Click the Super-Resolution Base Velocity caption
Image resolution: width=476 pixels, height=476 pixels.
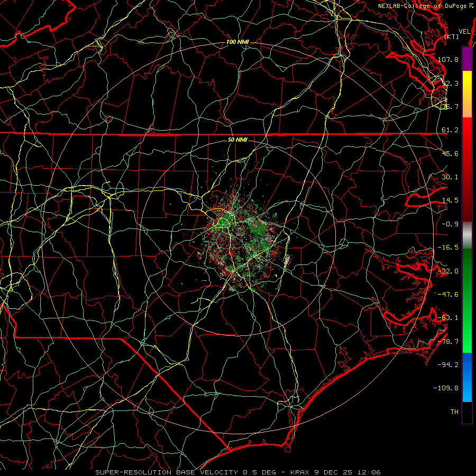(x=238, y=472)
